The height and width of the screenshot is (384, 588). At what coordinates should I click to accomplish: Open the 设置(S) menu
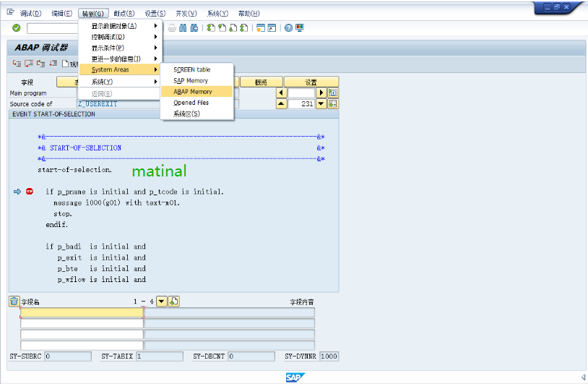(155, 14)
